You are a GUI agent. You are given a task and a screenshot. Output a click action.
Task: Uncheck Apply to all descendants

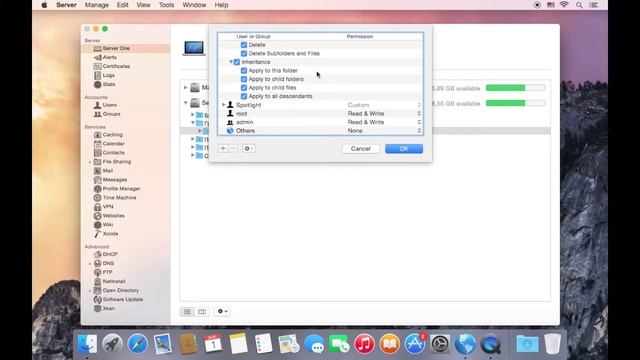(244, 96)
